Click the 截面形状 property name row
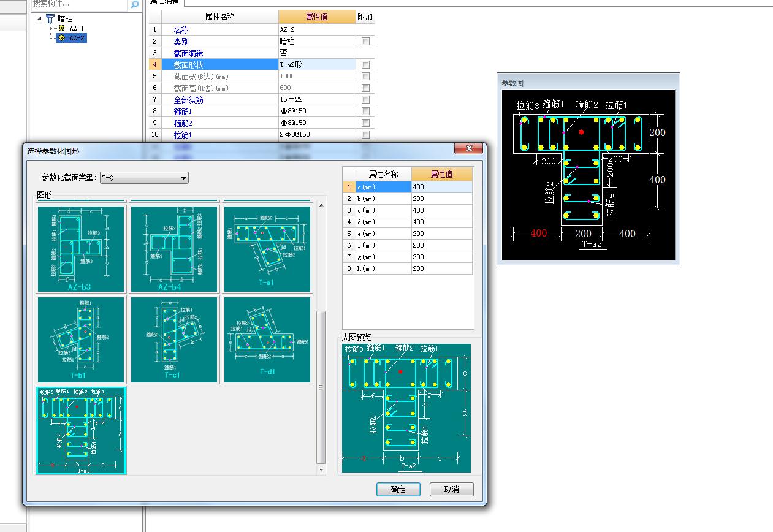The width and height of the screenshot is (773, 532). 219,64
